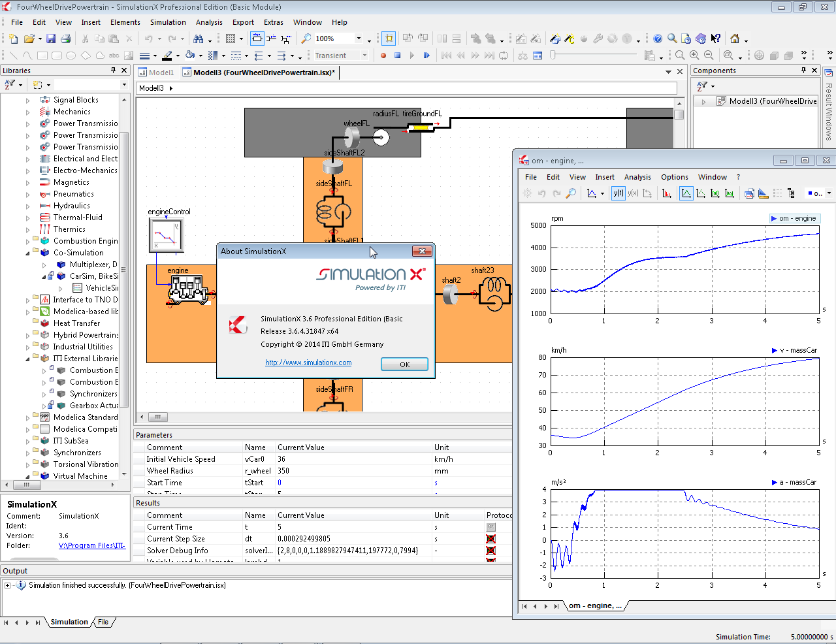Toggle the pin on the Libraries panel

pyautogui.click(x=113, y=70)
